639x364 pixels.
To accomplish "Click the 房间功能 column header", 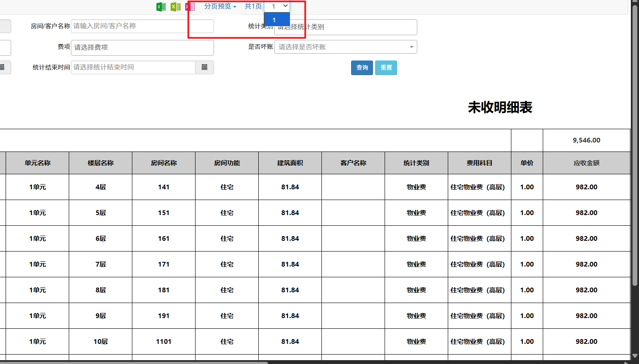I will tap(227, 163).
